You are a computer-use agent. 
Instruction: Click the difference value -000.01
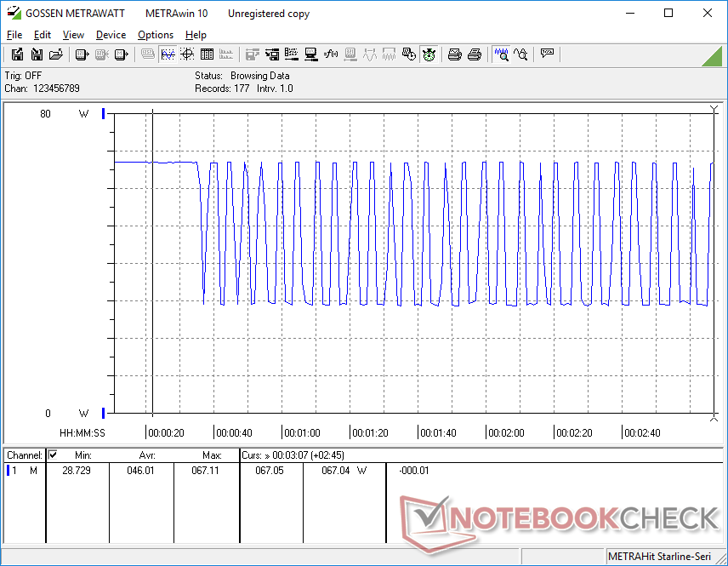coord(413,471)
